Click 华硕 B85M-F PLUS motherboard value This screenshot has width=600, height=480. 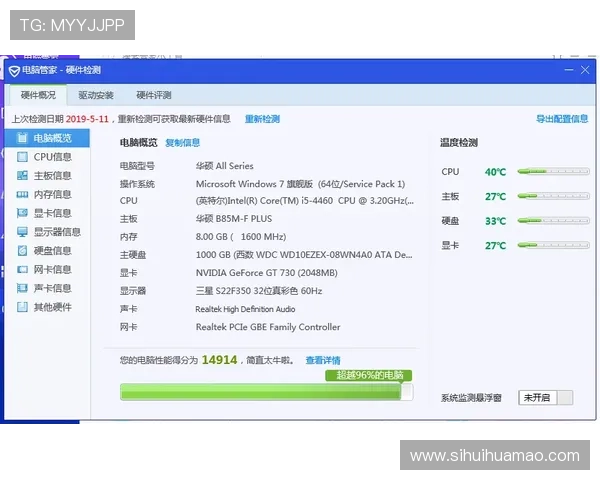tap(234, 219)
